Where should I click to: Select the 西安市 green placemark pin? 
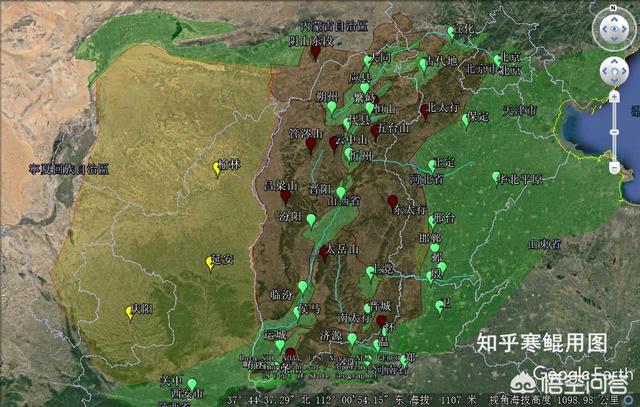192,385
